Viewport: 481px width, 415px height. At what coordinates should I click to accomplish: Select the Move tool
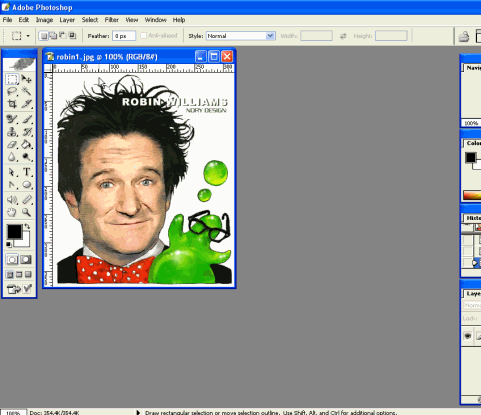tap(26, 79)
